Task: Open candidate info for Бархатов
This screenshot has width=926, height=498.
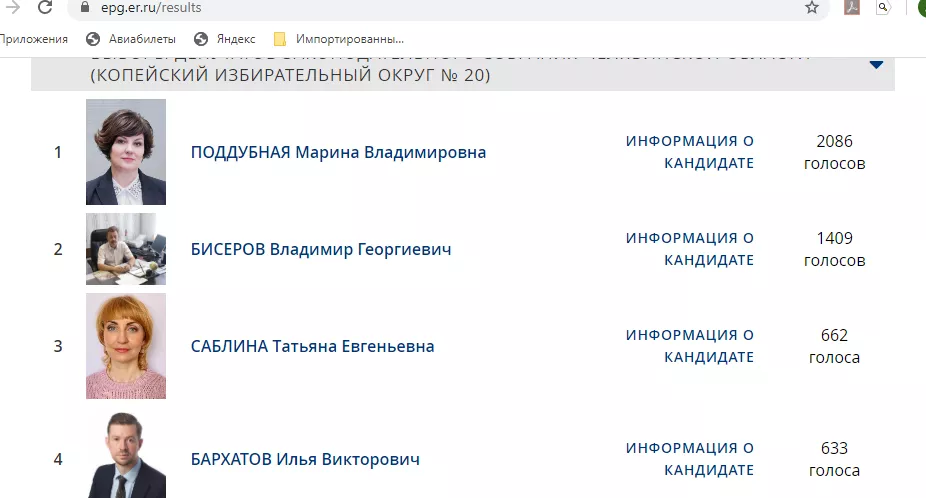Action: coord(690,459)
